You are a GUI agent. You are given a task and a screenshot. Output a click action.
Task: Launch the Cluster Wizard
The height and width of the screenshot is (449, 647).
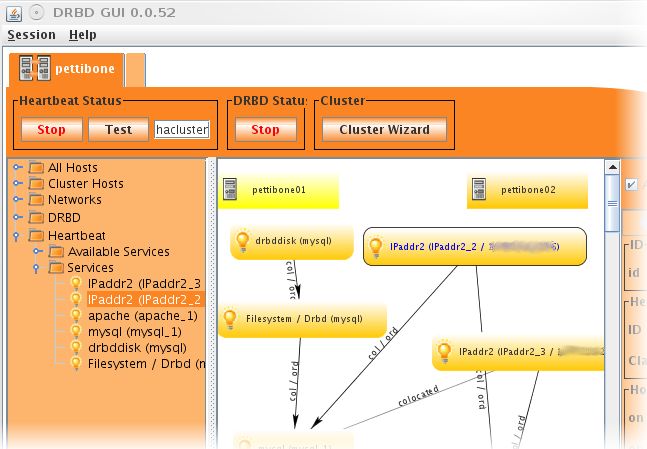pos(384,130)
